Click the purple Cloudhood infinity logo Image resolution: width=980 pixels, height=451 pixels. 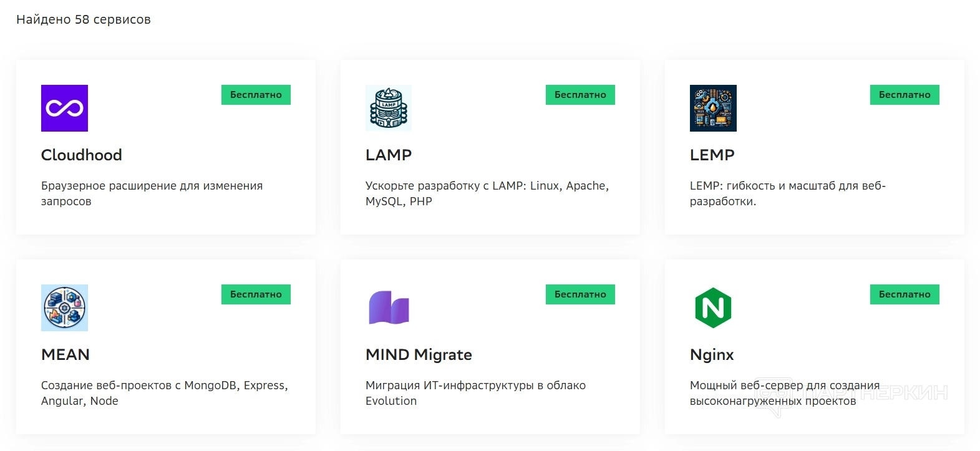click(x=64, y=108)
